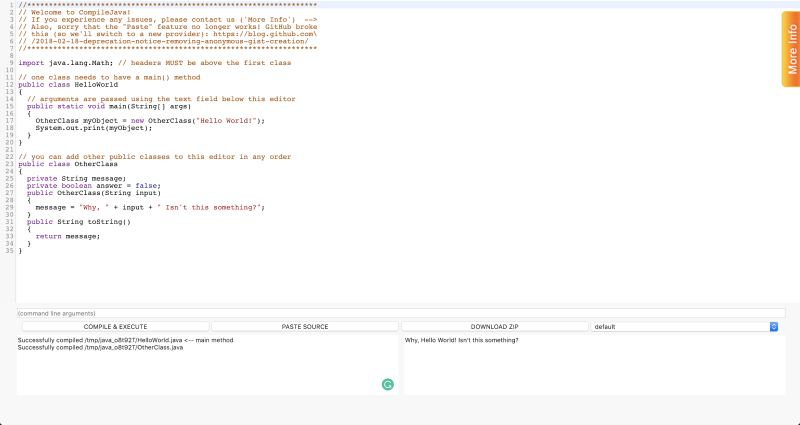Click the System.out.print(myObject) line
The width and height of the screenshot is (800, 425).
(x=94, y=128)
